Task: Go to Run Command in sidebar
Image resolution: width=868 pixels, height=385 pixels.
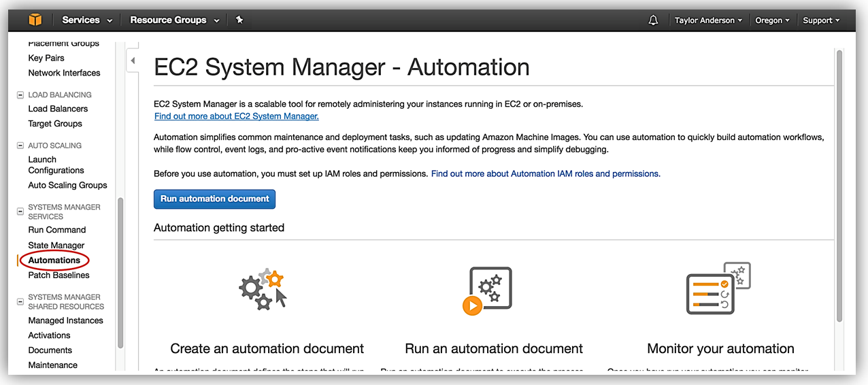Action: tap(57, 230)
